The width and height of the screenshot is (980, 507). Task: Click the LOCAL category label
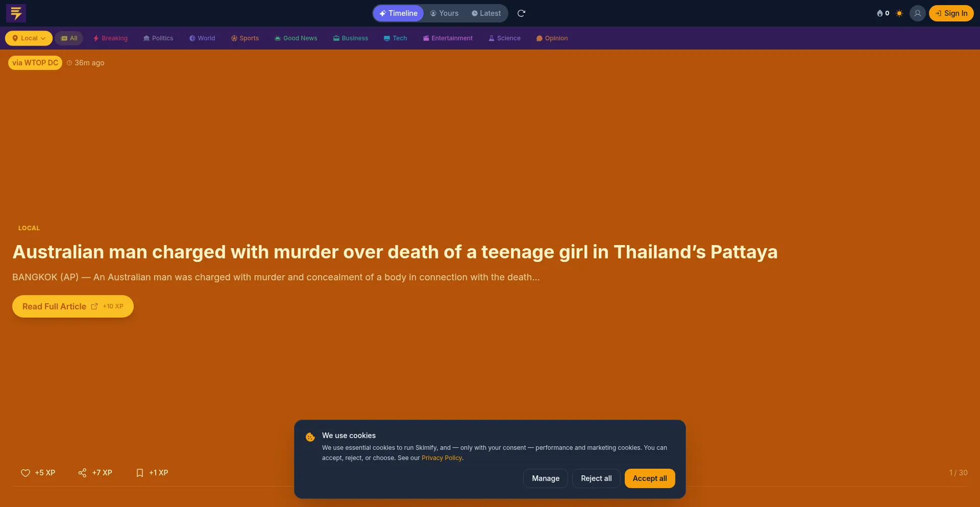(x=29, y=228)
